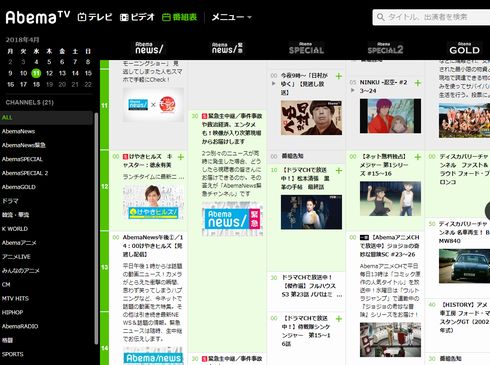
Task: Click the channel list scrollbar
Action: click(96, 228)
